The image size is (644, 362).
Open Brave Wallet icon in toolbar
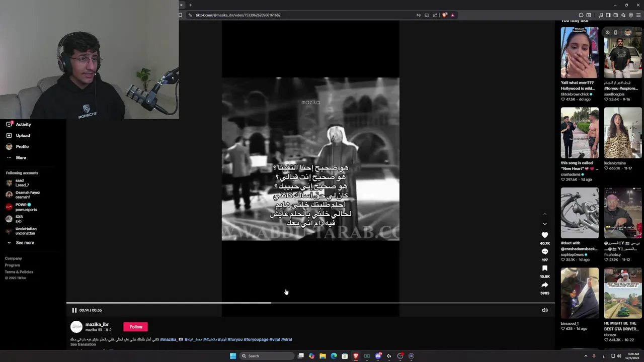[616, 15]
